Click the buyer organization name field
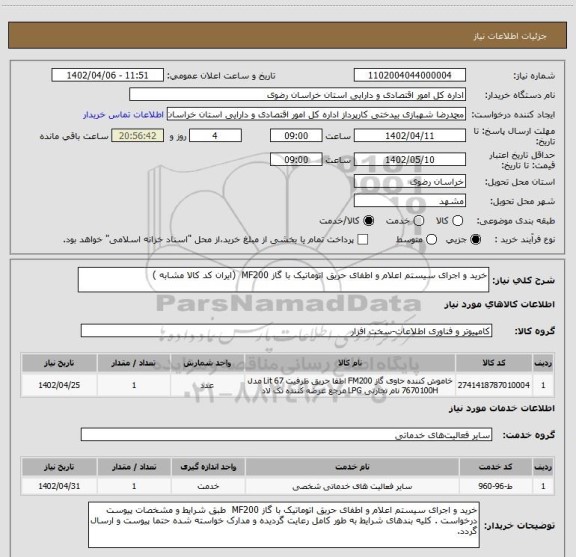576x557 pixels. click(x=298, y=95)
